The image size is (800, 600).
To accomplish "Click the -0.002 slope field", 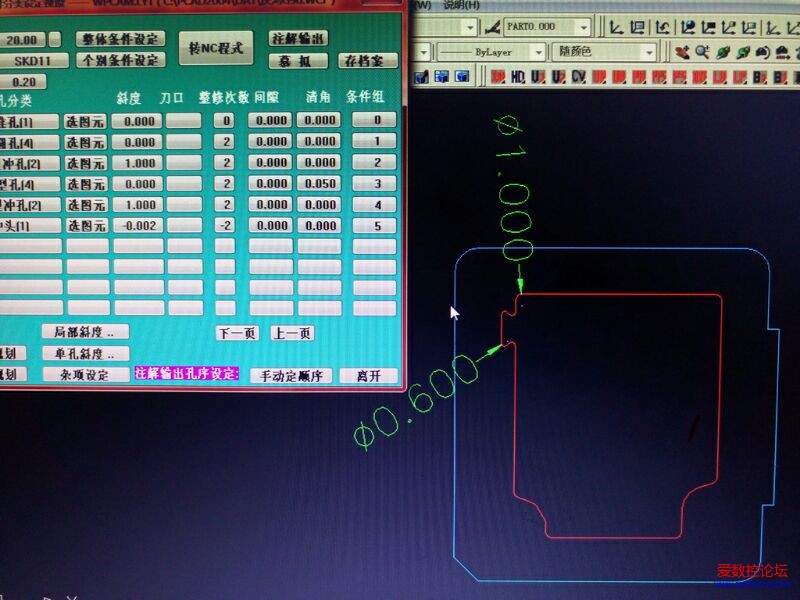I will pos(139,226).
